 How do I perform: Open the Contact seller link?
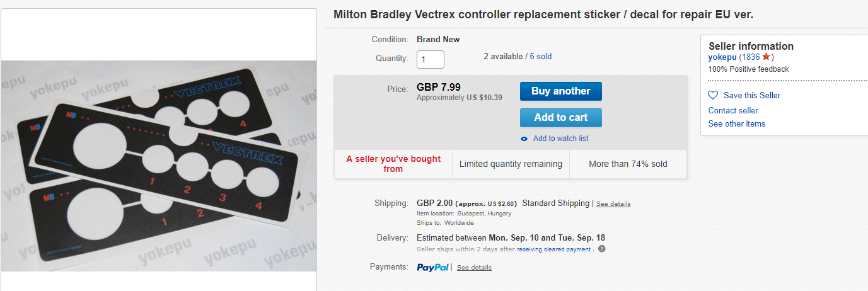click(x=733, y=110)
